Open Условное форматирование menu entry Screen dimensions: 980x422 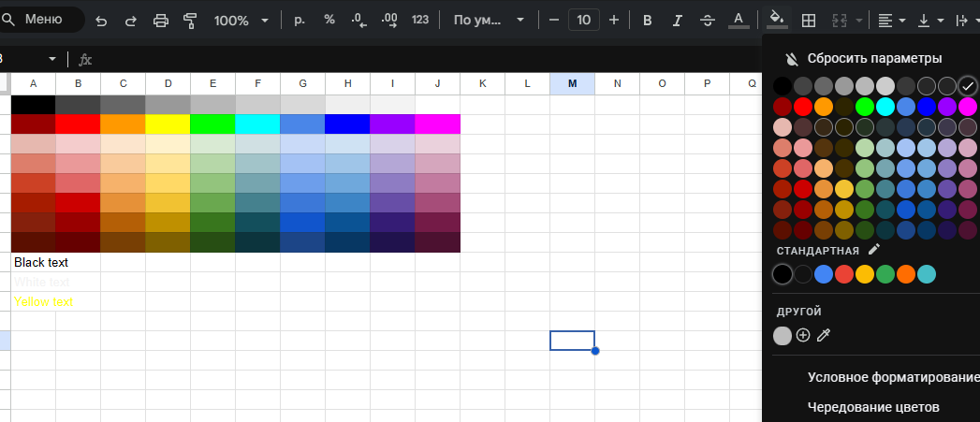893,377
